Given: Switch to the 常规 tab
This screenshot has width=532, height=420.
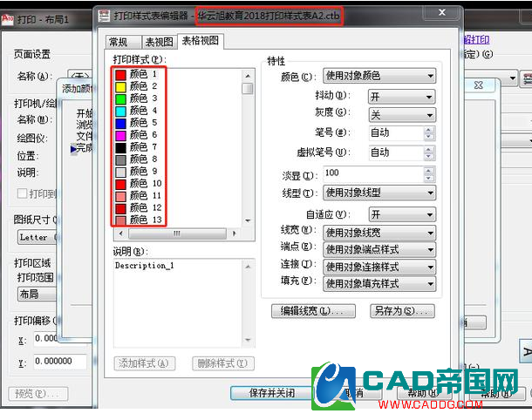Looking at the screenshot, I should [x=123, y=42].
